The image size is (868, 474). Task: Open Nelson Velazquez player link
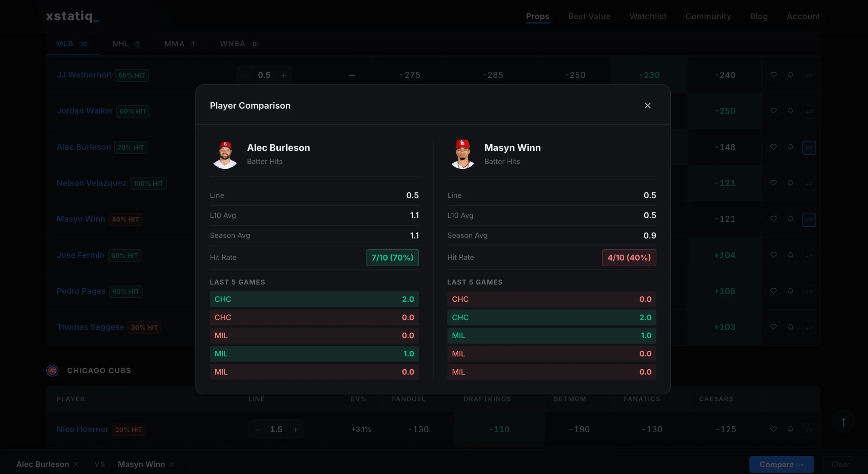click(x=91, y=183)
